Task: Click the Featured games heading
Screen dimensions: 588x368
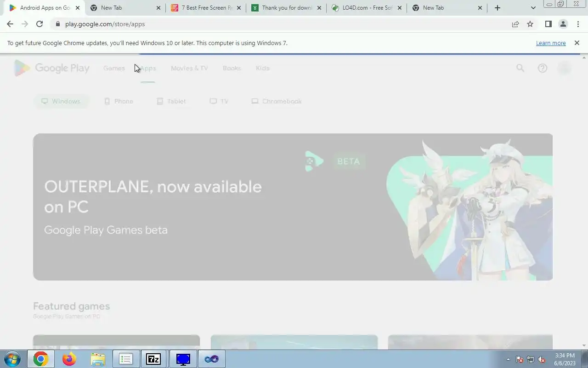Action: pos(72,306)
